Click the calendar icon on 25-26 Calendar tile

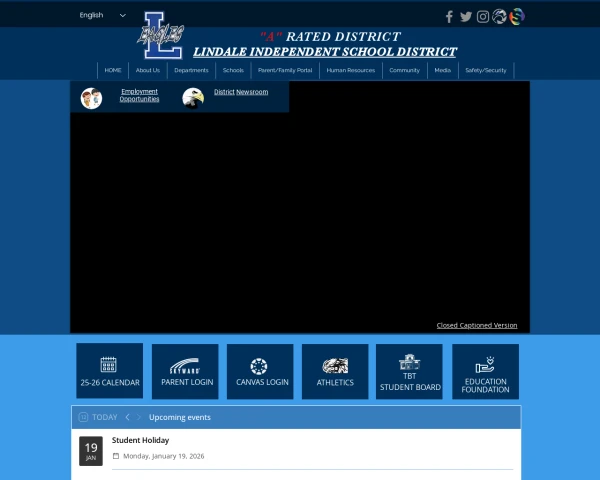coord(109,364)
